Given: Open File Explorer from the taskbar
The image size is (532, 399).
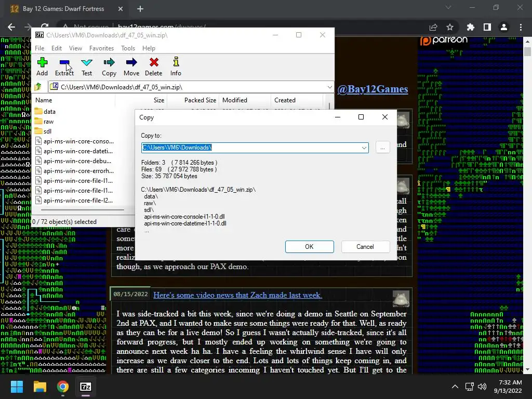Looking at the screenshot, I should [x=39, y=387].
